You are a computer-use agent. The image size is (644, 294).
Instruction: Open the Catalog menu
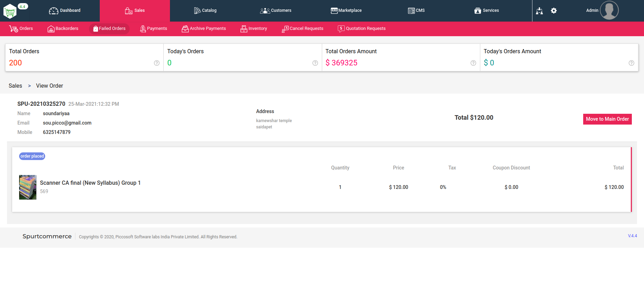pos(205,10)
